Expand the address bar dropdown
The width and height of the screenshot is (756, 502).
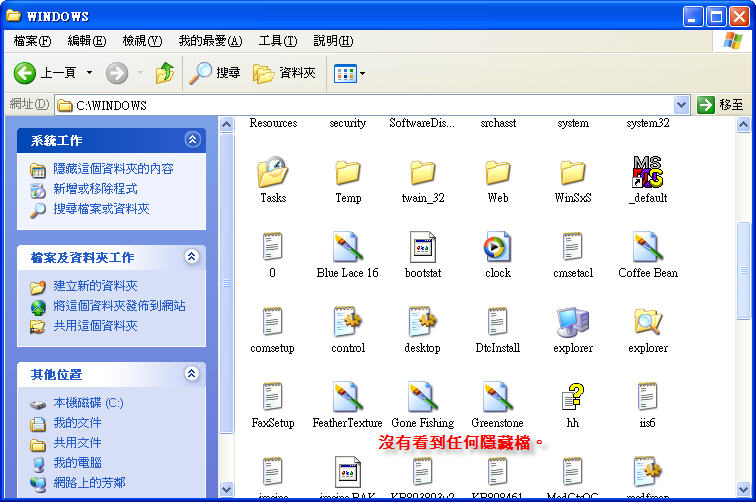[681, 105]
